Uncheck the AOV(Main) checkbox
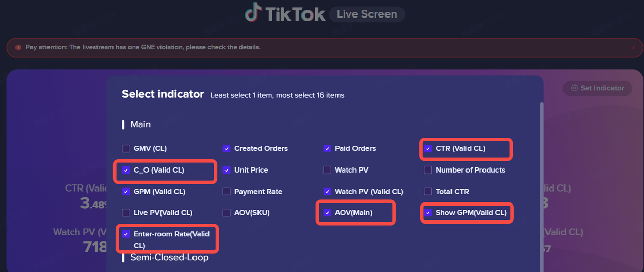Image resolution: width=644 pixels, height=272 pixels. (x=327, y=213)
